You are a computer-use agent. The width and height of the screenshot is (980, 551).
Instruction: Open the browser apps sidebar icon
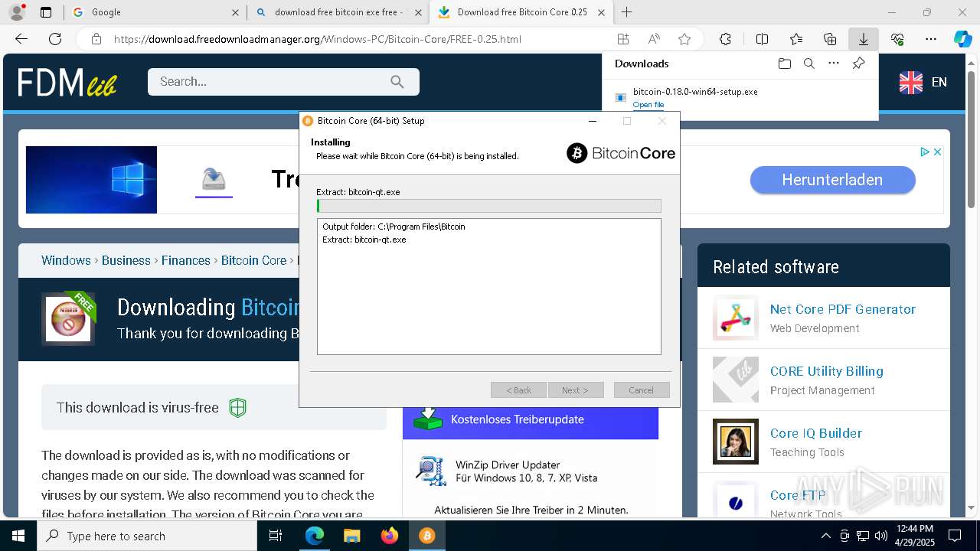(x=623, y=39)
